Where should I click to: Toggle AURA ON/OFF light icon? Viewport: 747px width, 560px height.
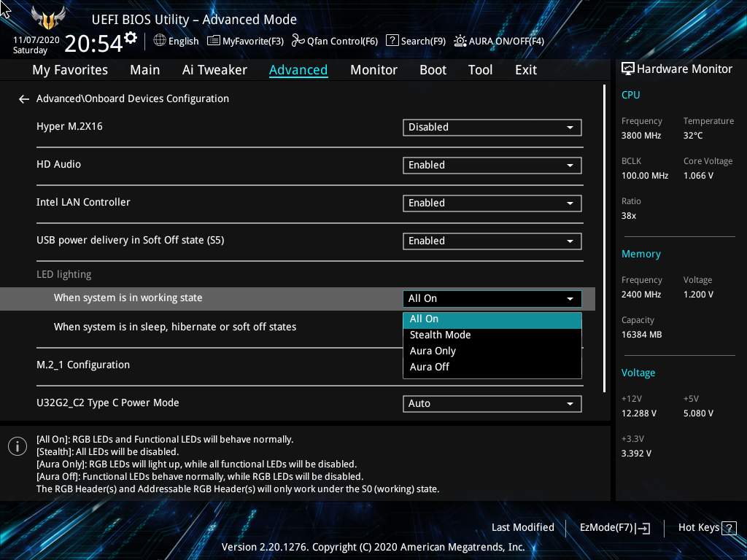pyautogui.click(x=460, y=41)
